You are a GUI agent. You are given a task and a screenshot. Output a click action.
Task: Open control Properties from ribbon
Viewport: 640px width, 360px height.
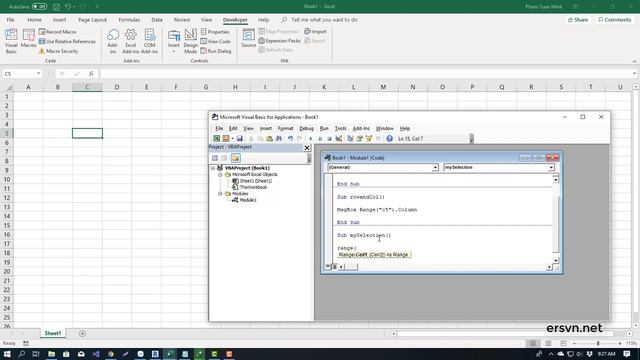pyautogui.click(x=215, y=31)
